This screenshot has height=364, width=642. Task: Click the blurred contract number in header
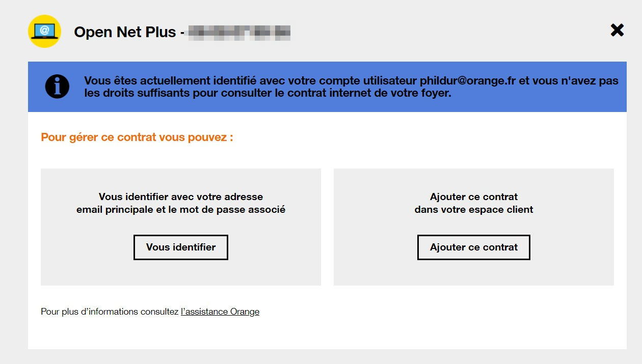click(x=239, y=32)
